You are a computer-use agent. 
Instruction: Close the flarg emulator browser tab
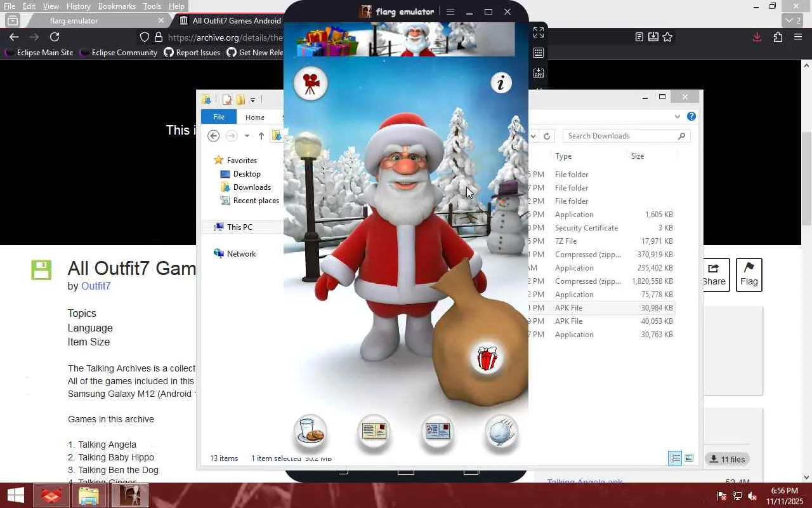pyautogui.click(x=160, y=20)
